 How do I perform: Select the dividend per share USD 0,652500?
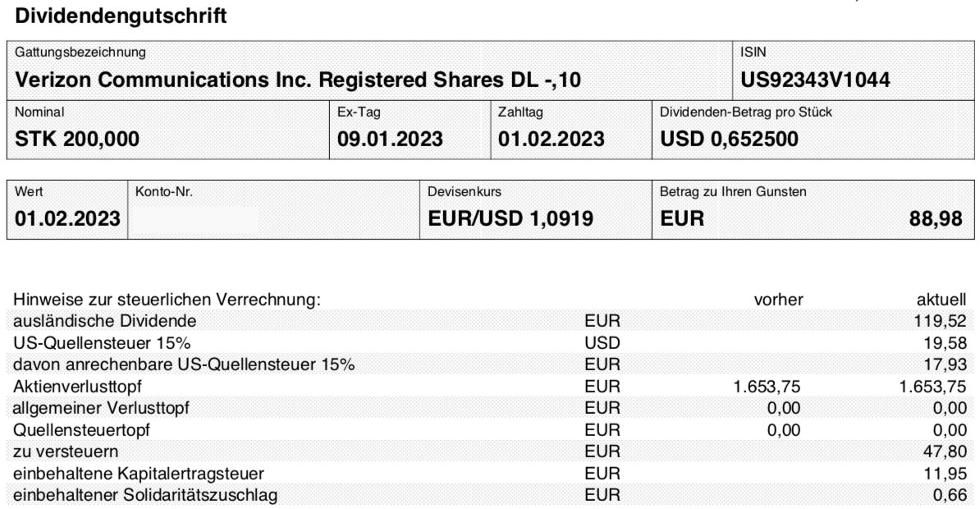730,139
